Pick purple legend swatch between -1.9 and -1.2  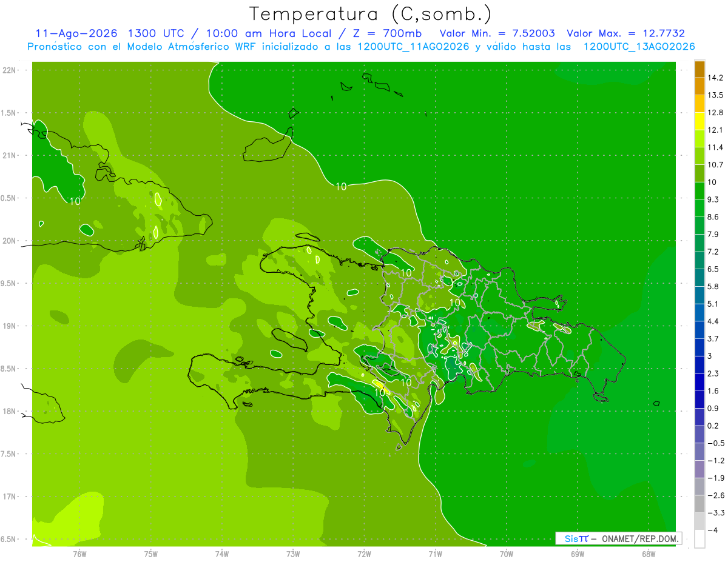(699, 469)
